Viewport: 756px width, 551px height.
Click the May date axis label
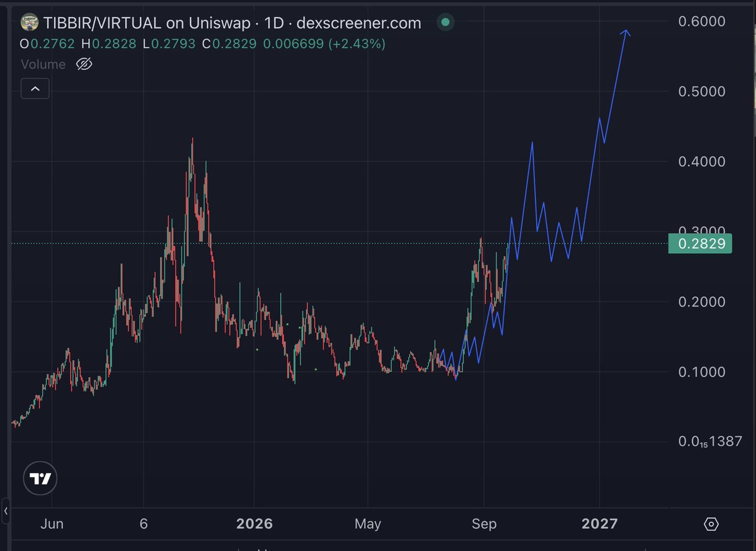[368, 524]
